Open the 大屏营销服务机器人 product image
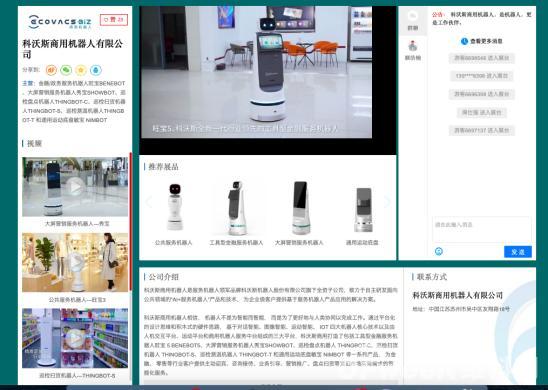The height and width of the screenshot is (390, 548). [x=300, y=208]
